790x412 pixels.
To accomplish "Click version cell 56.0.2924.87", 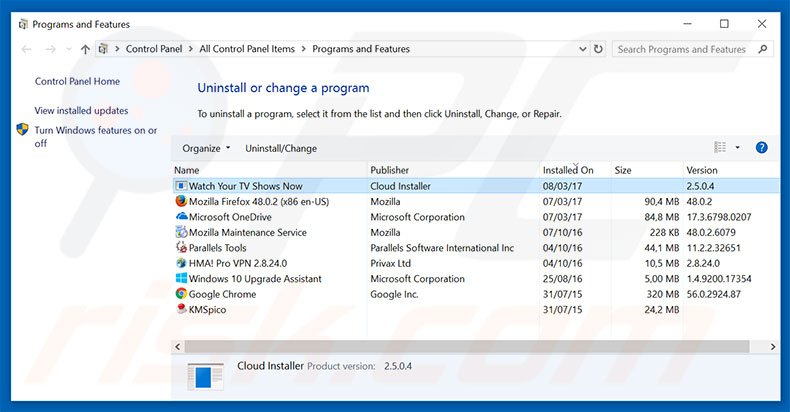I will click(x=713, y=294).
